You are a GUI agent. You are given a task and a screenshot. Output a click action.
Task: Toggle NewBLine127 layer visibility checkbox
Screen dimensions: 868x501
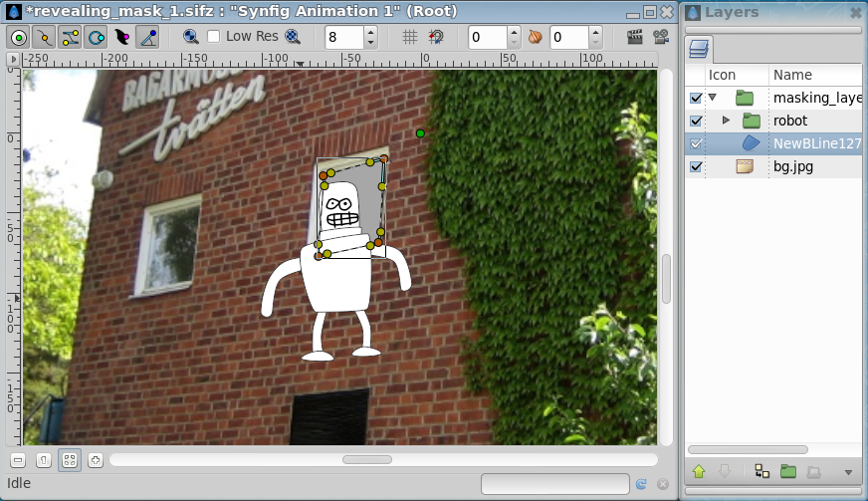tap(696, 144)
